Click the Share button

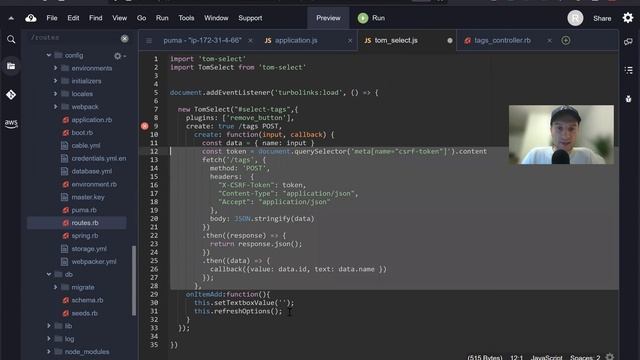(x=602, y=18)
